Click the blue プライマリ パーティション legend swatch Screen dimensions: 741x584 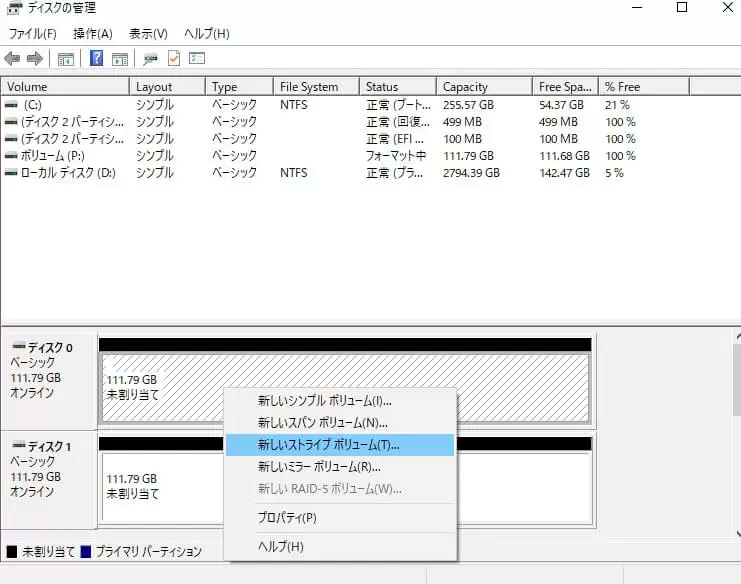[86, 551]
